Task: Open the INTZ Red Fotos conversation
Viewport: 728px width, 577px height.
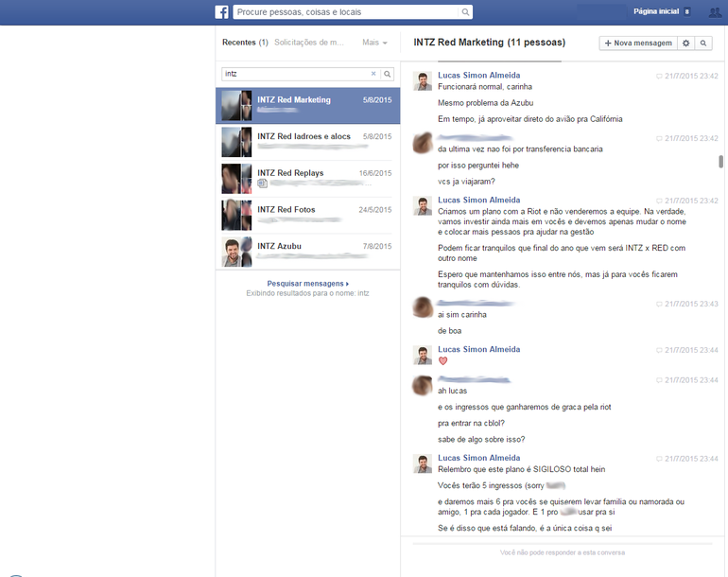Action: coord(308,216)
